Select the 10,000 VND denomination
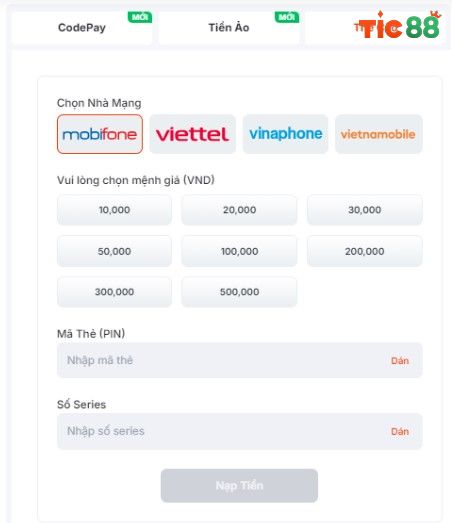 114,210
